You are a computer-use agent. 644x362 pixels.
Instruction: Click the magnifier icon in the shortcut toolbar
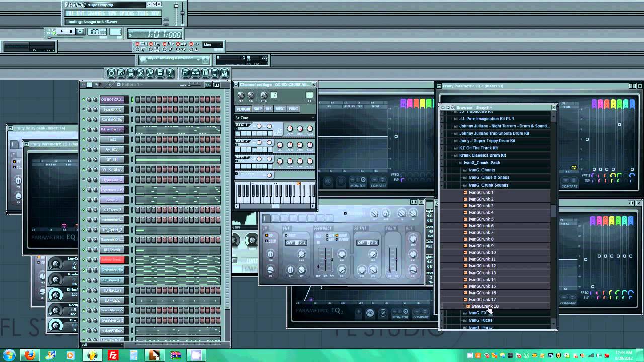(150, 73)
